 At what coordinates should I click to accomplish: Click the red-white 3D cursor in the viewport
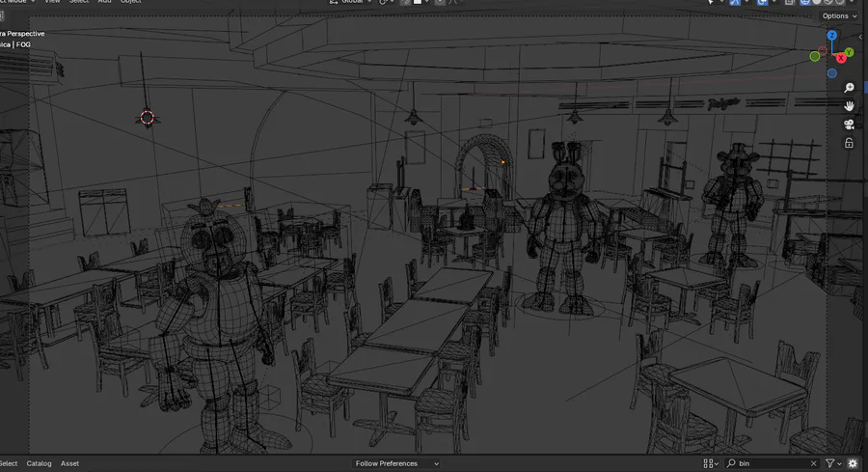(148, 118)
